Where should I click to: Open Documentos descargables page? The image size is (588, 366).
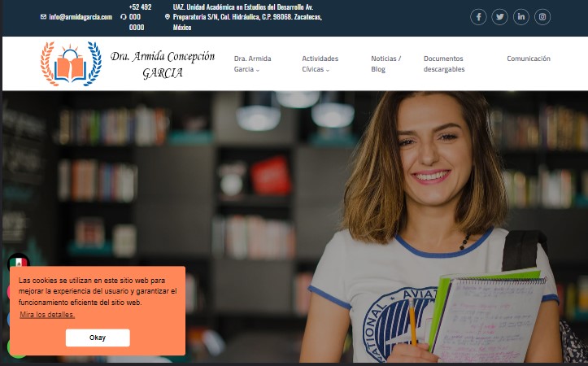click(x=444, y=63)
